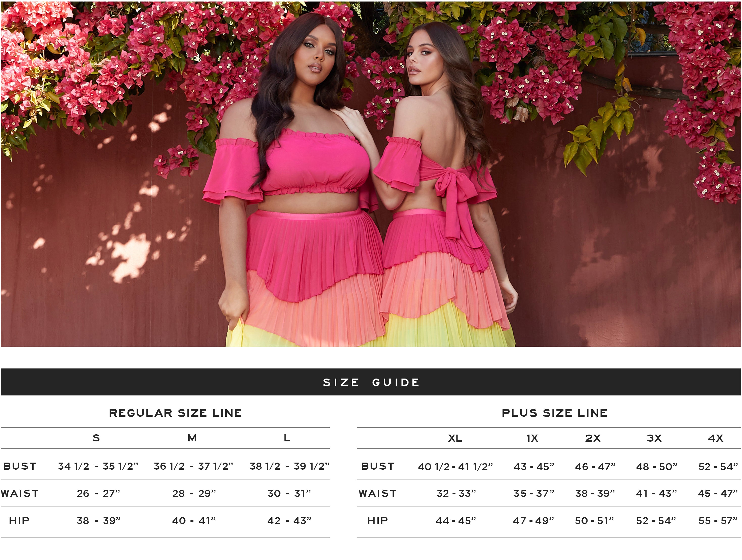742x560 pixels.
Task: Click the 34 1/2 - 35 1/2" bust measurement
Action: click(98, 466)
